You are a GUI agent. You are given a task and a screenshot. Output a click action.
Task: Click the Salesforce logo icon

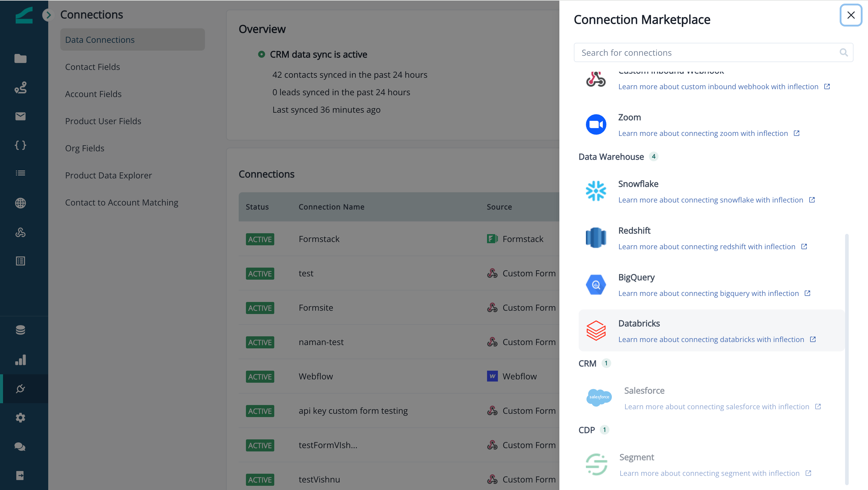(x=599, y=398)
